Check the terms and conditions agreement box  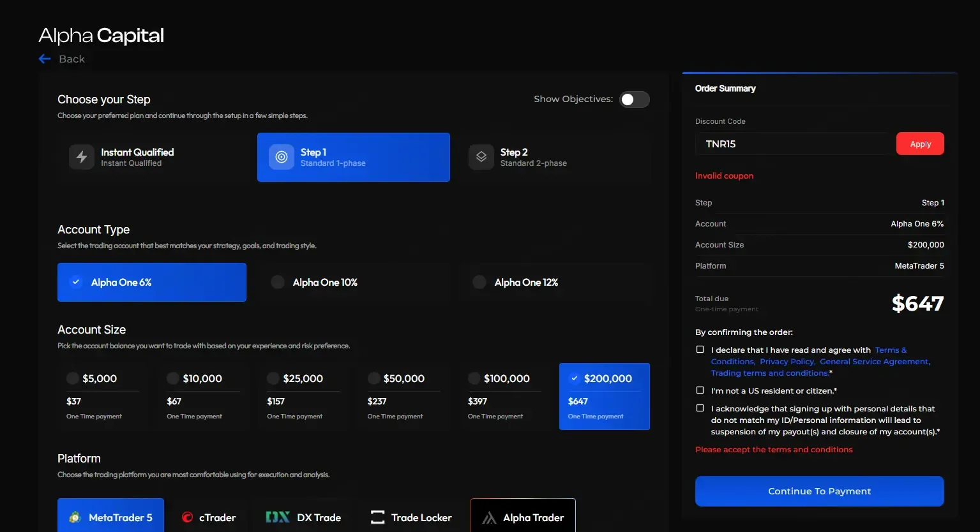700,350
